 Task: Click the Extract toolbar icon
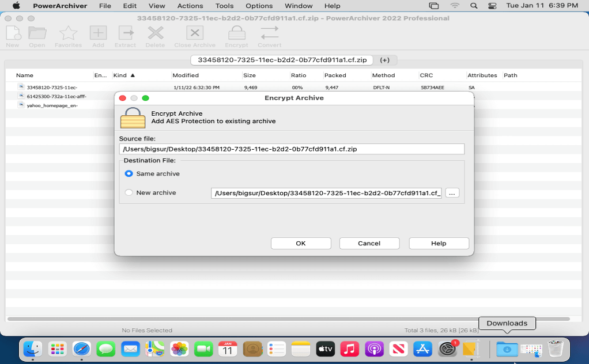[x=125, y=35]
